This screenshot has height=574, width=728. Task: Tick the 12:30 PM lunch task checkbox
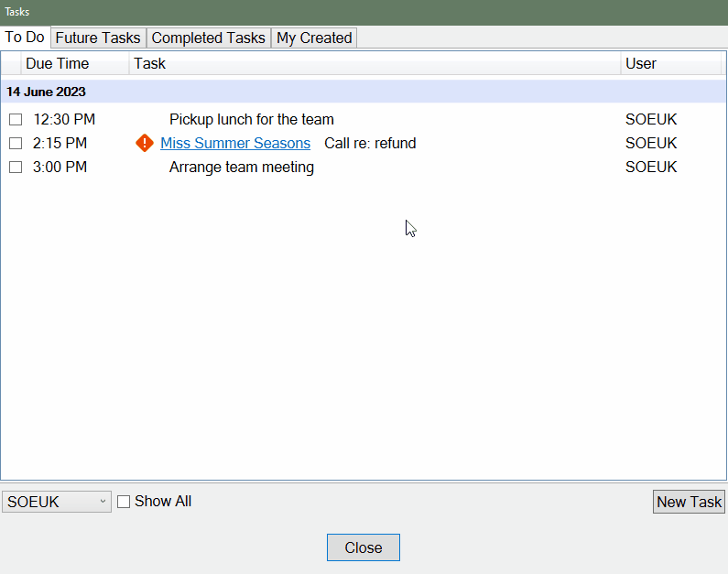(16, 120)
